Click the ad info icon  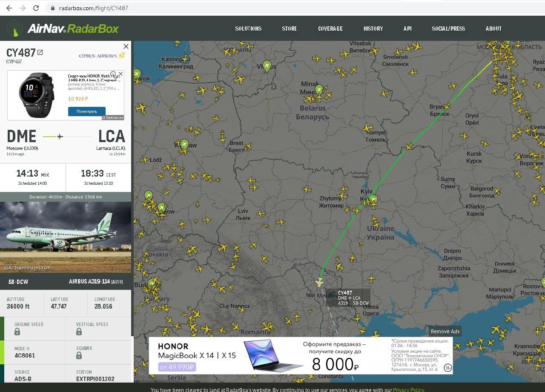113,74
